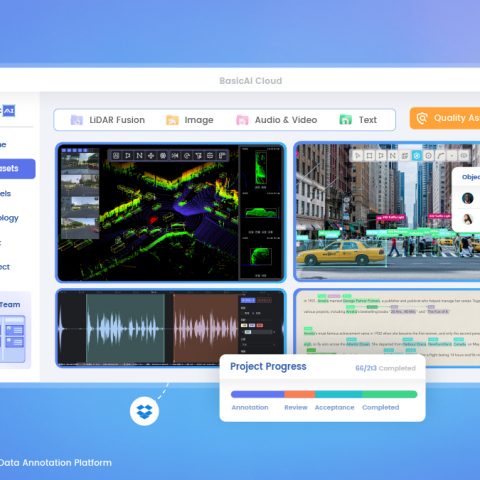Click the pink traffic light label left of center
The image size is (480, 480).
coord(391,217)
